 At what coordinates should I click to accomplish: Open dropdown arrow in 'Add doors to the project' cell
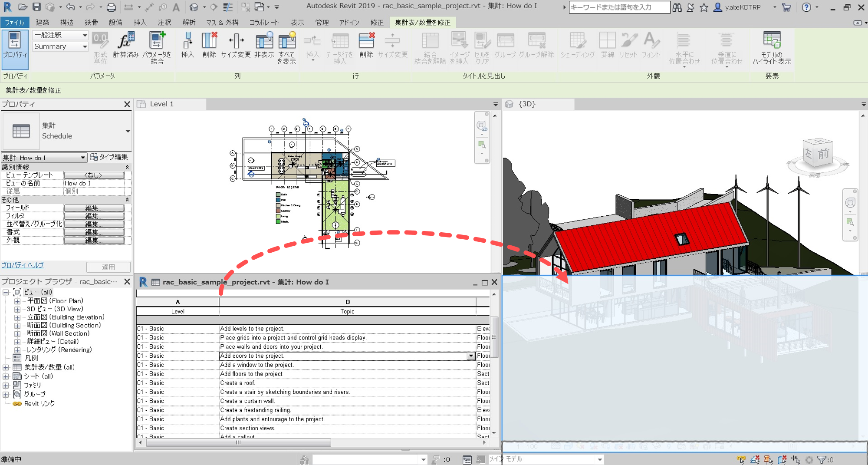tap(471, 356)
